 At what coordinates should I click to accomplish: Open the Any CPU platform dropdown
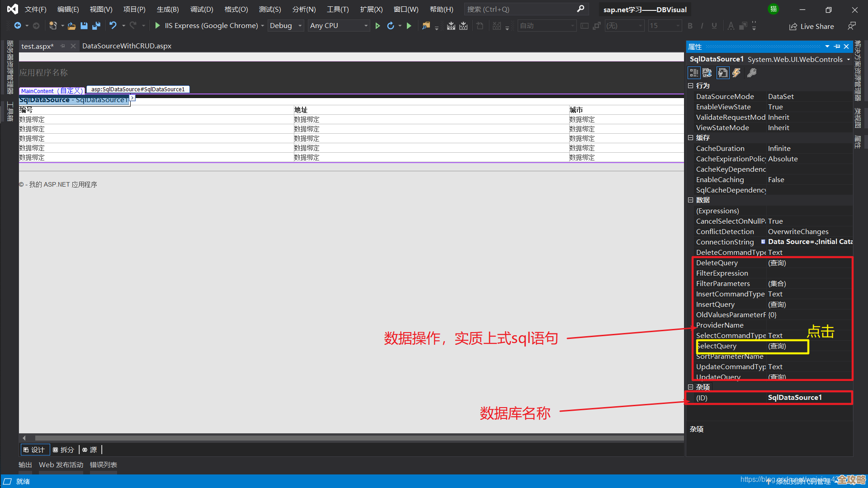coord(339,26)
